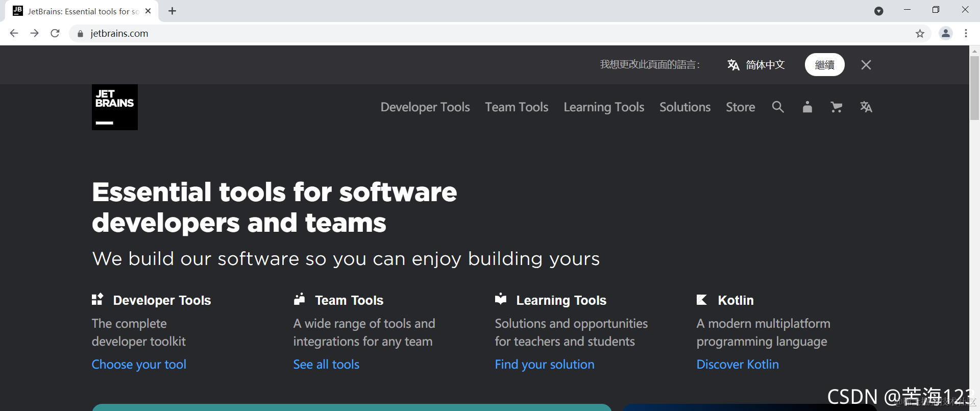The image size is (980, 411).
Task: Click the page vertical scrollbar thumb
Action: point(974,88)
